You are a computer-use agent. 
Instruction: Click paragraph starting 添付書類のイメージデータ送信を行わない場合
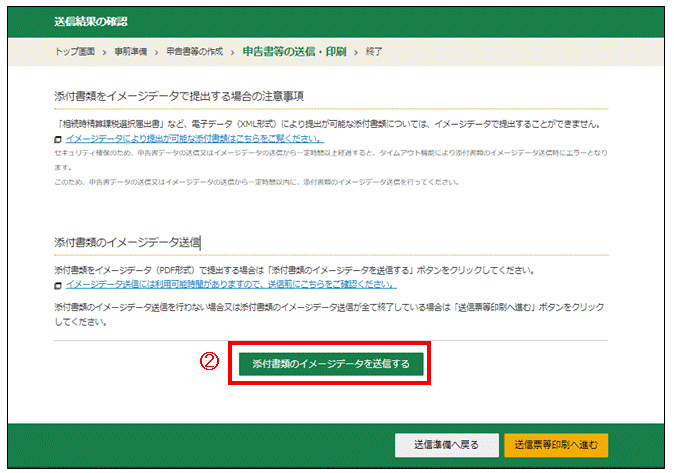[x=329, y=314]
